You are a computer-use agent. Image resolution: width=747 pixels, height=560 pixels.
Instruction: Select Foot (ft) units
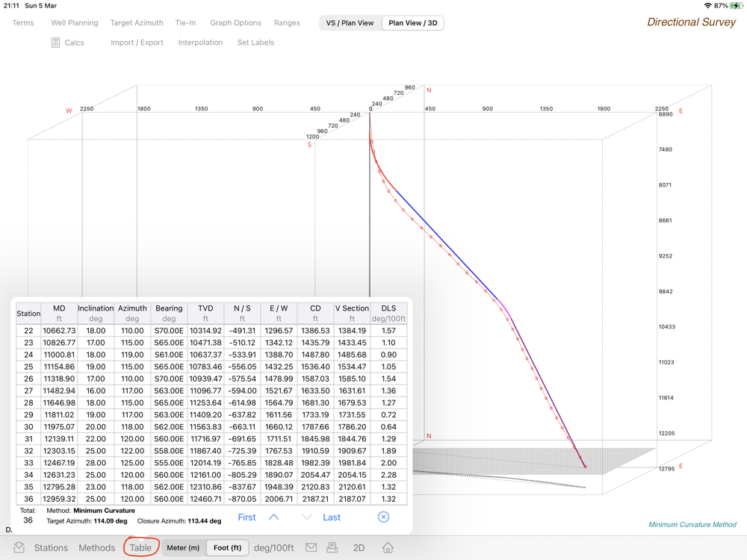coord(227,547)
